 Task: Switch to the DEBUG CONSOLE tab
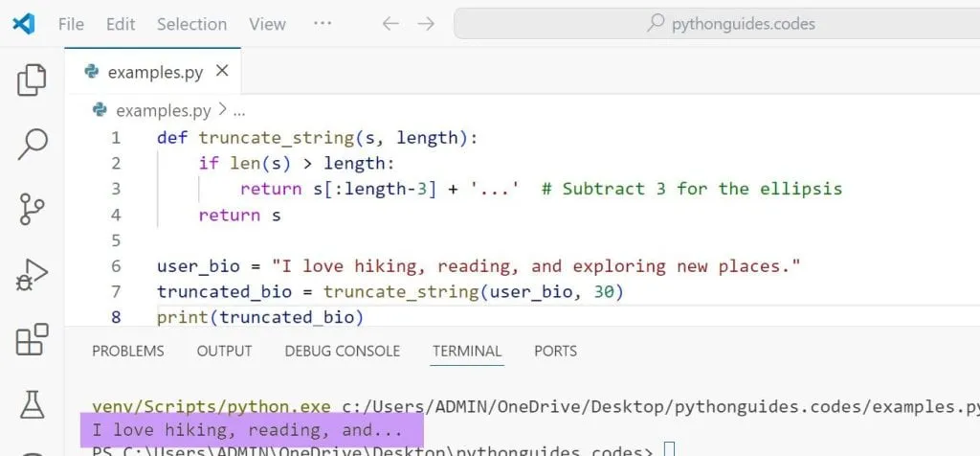pos(342,351)
